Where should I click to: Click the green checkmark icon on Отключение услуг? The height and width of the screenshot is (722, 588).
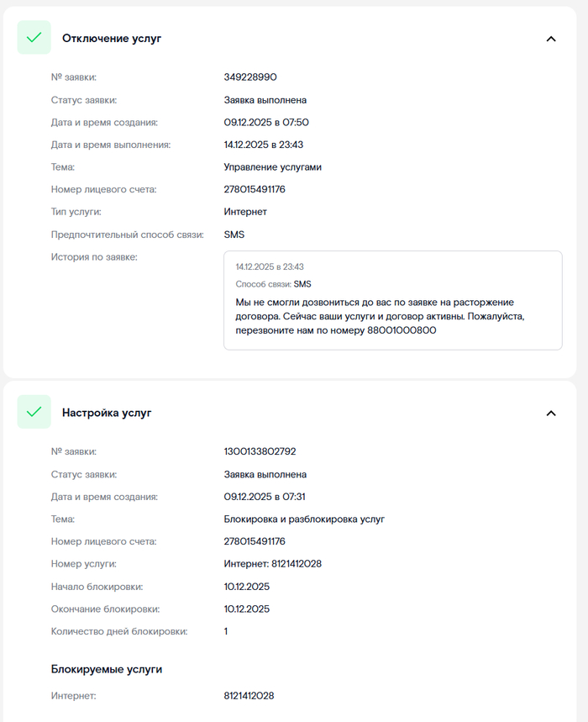coord(34,38)
